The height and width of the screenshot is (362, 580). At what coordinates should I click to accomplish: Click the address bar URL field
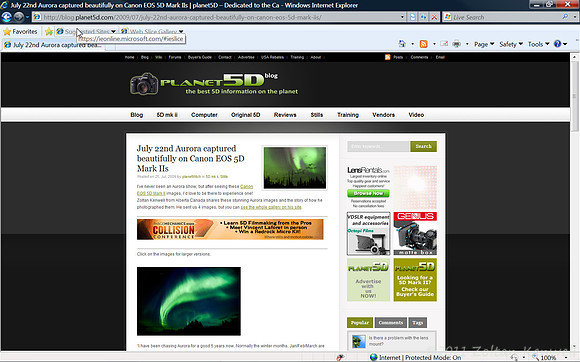pyautogui.click(x=216, y=17)
